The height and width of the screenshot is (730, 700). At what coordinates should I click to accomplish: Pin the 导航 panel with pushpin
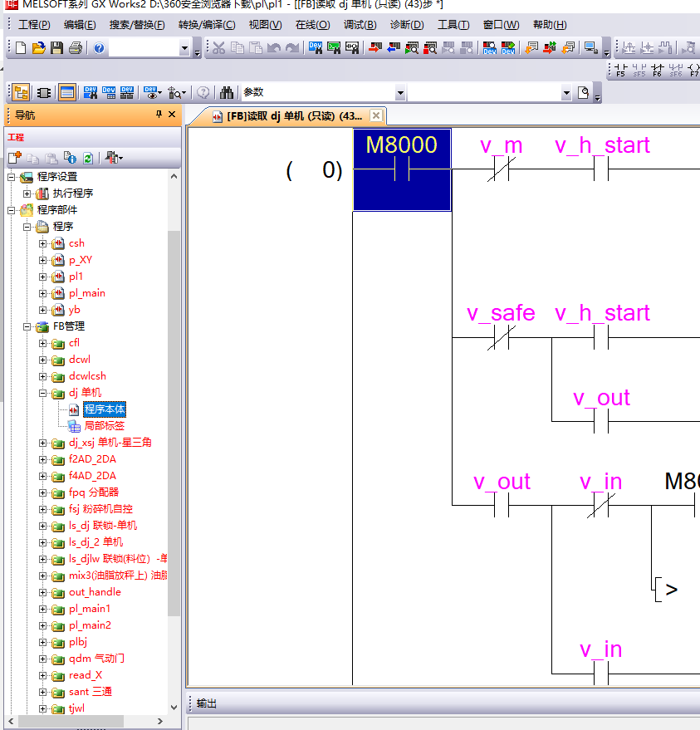click(x=159, y=115)
